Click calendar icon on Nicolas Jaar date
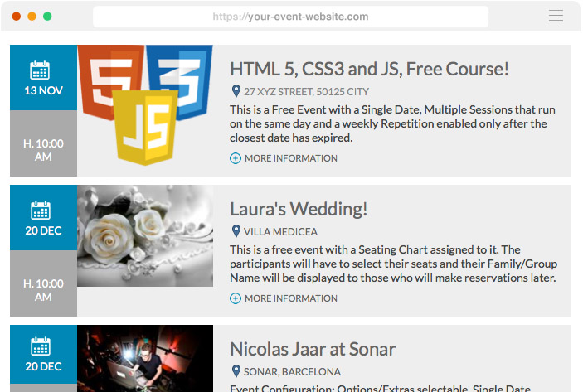The image size is (583, 392). [40, 346]
